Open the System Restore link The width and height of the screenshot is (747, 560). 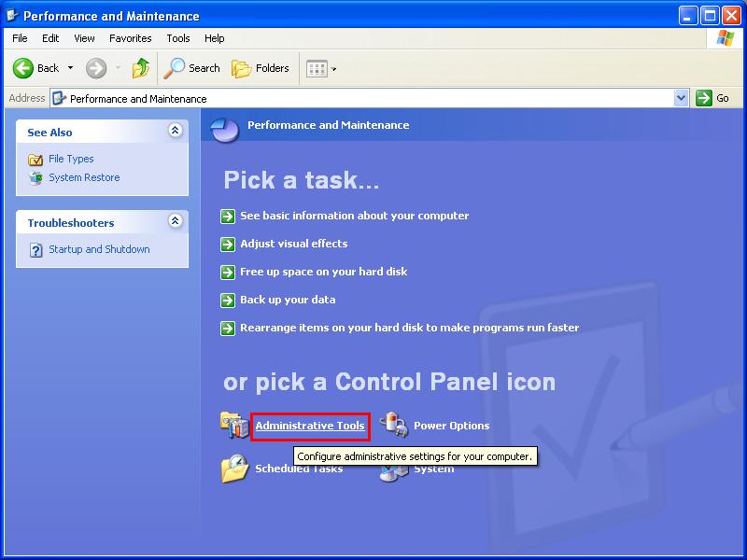tap(84, 177)
